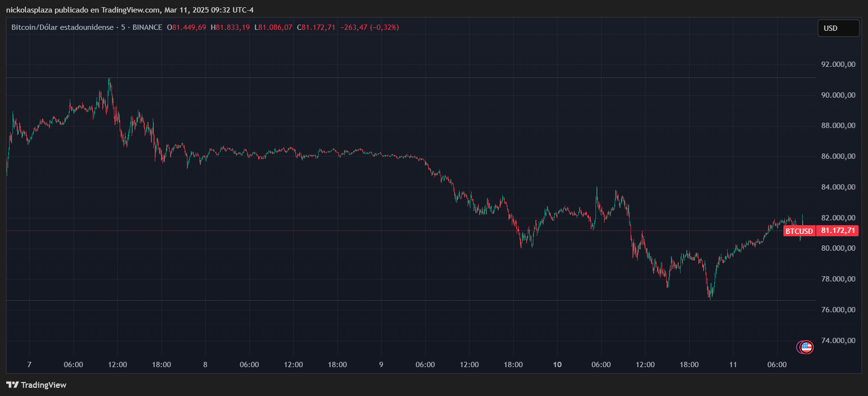Click the 90.000,00 price axis label
Image resolution: width=868 pixels, height=396 pixels.
pos(838,95)
